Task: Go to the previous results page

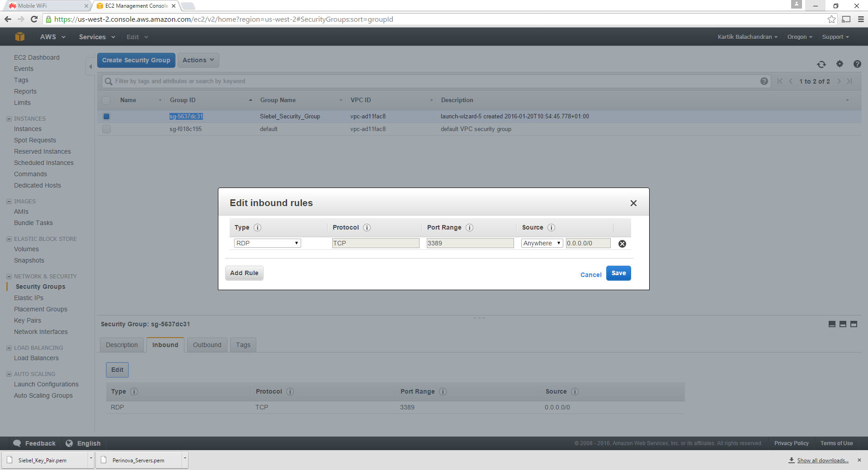Action: tap(791, 81)
